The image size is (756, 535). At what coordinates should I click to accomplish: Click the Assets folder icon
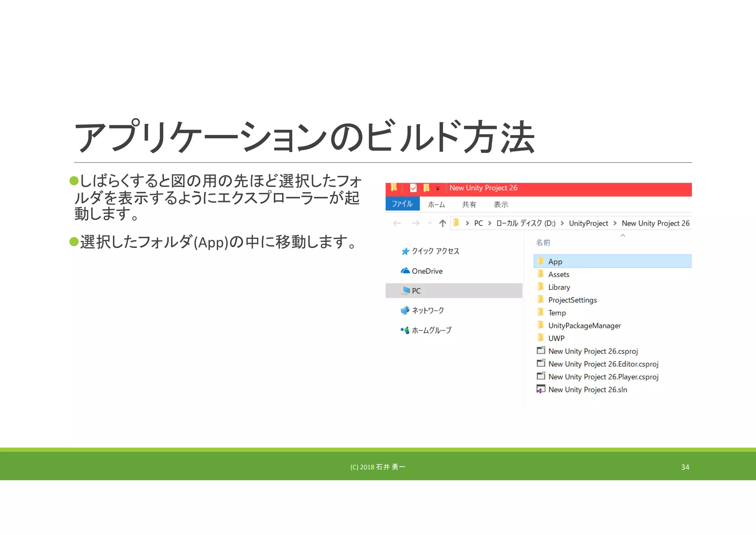pyautogui.click(x=541, y=274)
